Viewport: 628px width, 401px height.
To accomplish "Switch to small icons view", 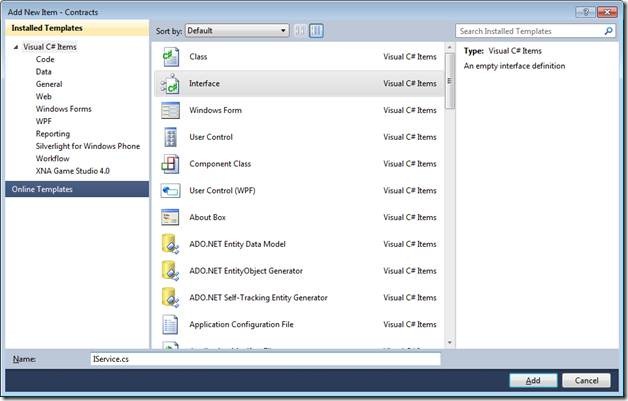I will tap(300, 31).
